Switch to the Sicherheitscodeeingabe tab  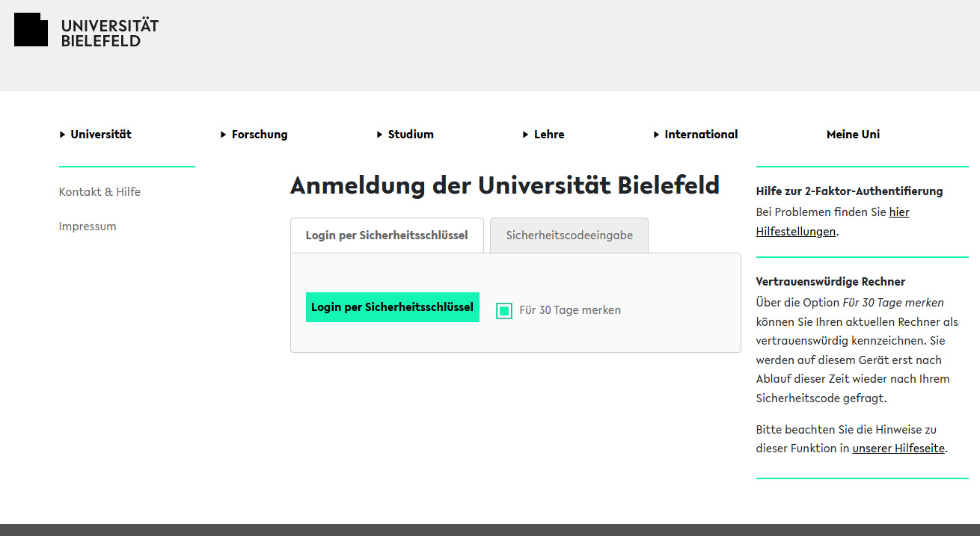pyautogui.click(x=569, y=235)
